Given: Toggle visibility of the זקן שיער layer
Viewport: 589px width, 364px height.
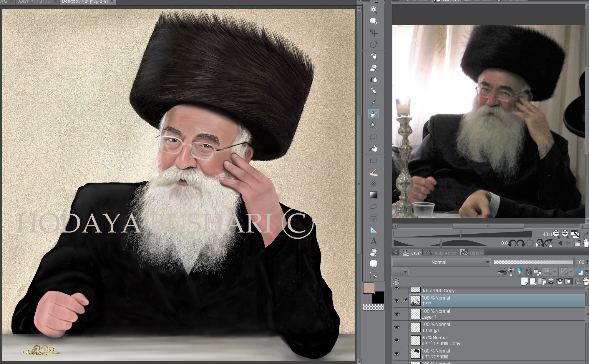Looking at the screenshot, I should (397, 327).
